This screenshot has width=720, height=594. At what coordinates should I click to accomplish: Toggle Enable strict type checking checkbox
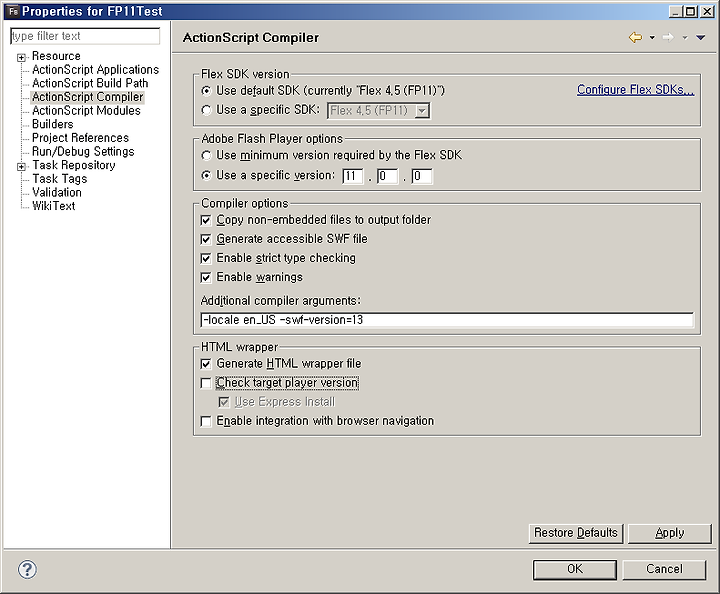pyautogui.click(x=206, y=258)
